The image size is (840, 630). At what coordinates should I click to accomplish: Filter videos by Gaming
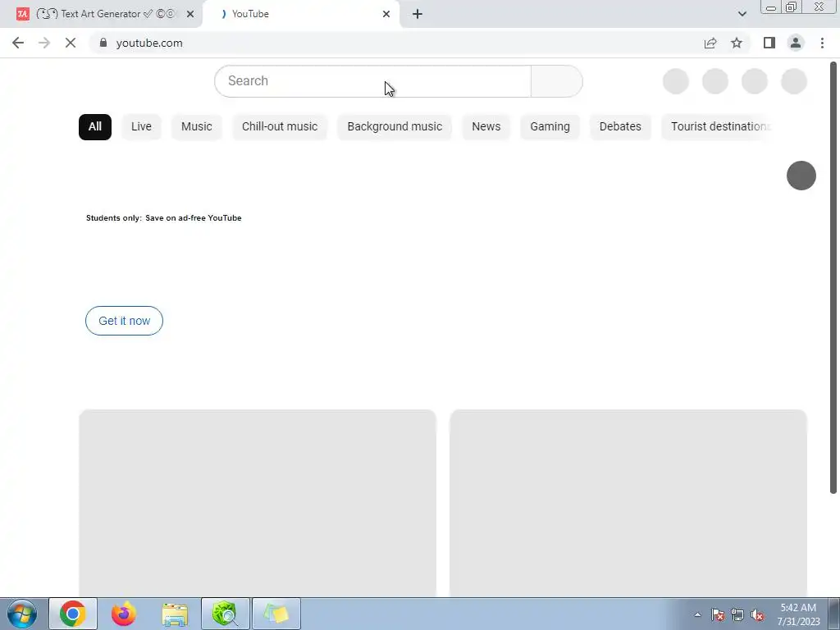pyautogui.click(x=550, y=127)
